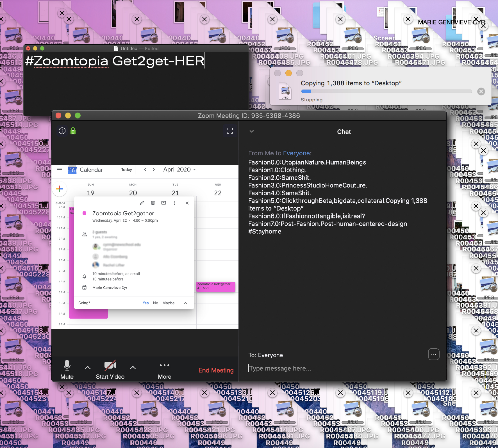This screenshot has height=448, width=498.
Task: Click the Today button in Calendar
Action: click(127, 170)
